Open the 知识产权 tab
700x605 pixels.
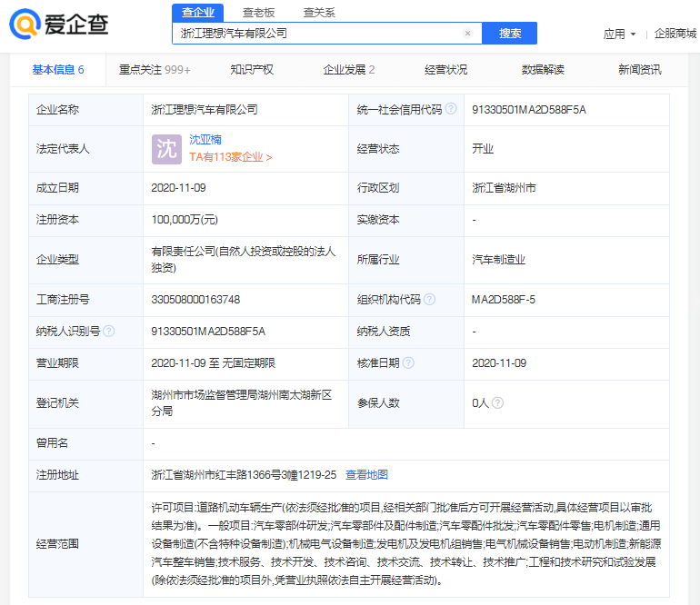coord(252,70)
